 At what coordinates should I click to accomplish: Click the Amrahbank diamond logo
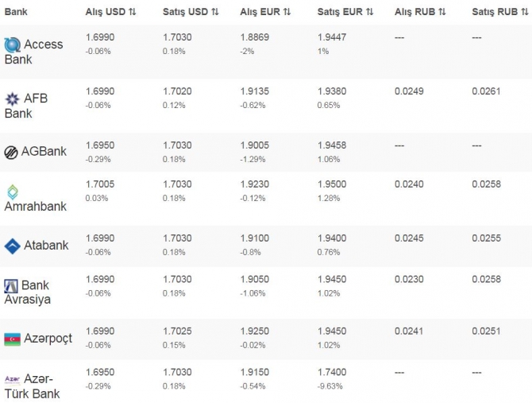[x=12, y=192]
